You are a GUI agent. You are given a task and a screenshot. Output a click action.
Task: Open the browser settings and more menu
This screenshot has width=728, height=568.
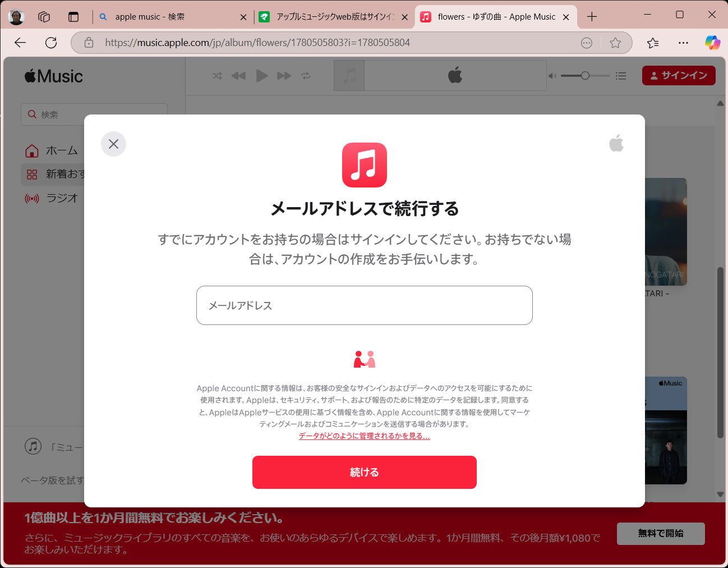(x=683, y=43)
